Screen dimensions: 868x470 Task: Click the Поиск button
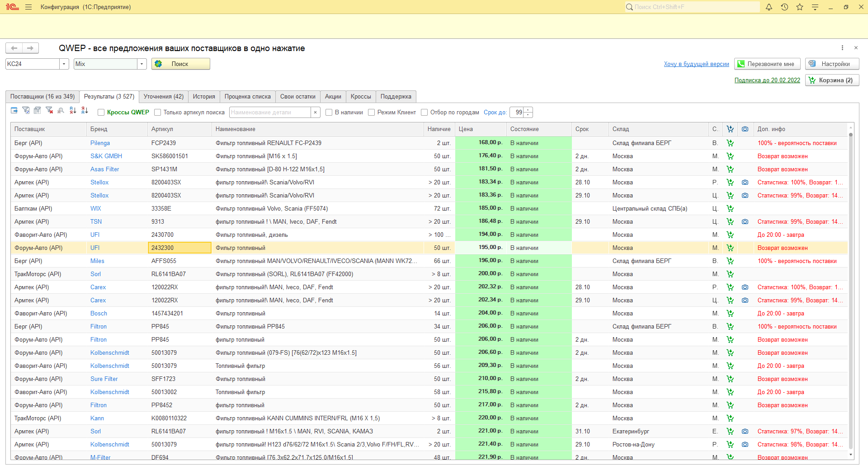pyautogui.click(x=181, y=64)
